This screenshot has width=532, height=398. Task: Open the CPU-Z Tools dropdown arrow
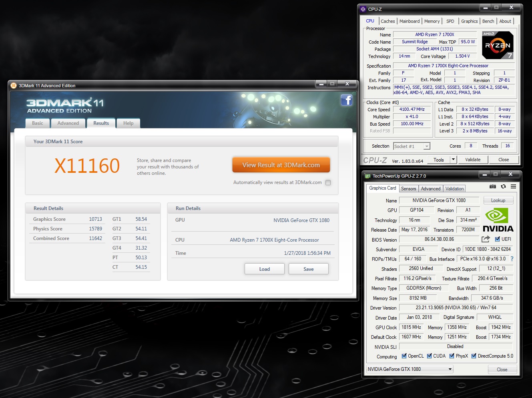click(x=453, y=160)
